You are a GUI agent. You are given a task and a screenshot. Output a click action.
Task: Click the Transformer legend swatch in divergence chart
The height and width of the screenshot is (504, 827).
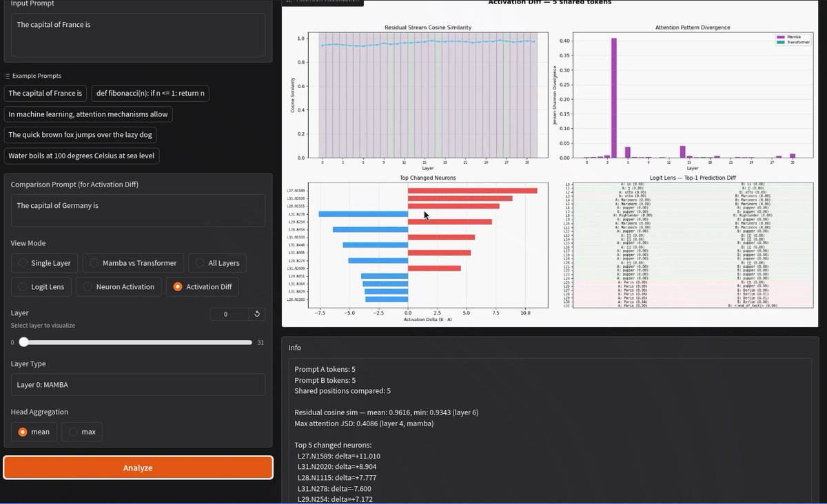point(780,42)
